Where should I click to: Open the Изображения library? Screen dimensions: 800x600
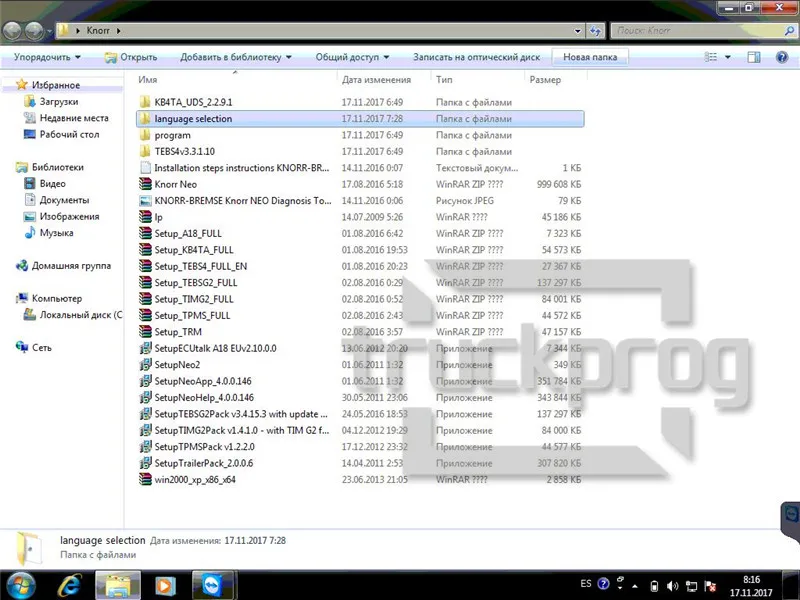(69, 216)
